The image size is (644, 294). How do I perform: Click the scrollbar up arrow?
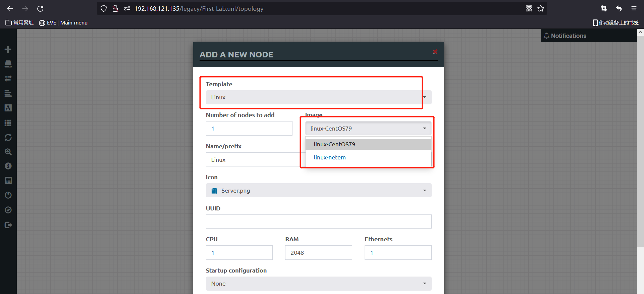[x=640, y=33]
